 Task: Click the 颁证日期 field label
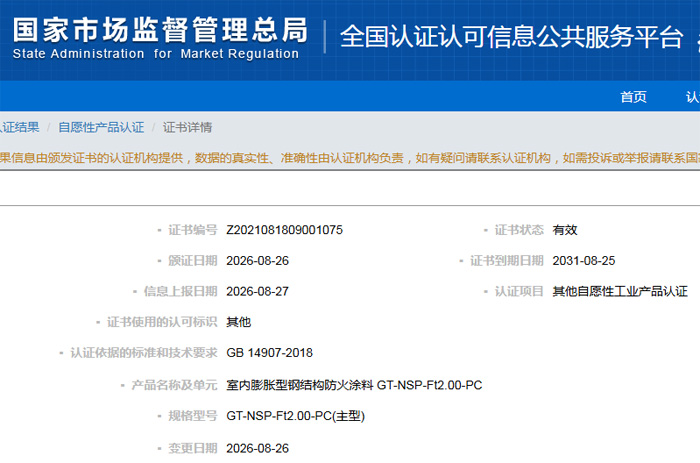192,261
